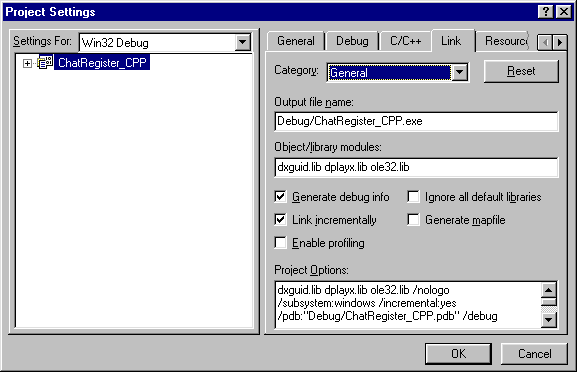Check Generate mapfile
577x372 pixels.
(x=413, y=220)
